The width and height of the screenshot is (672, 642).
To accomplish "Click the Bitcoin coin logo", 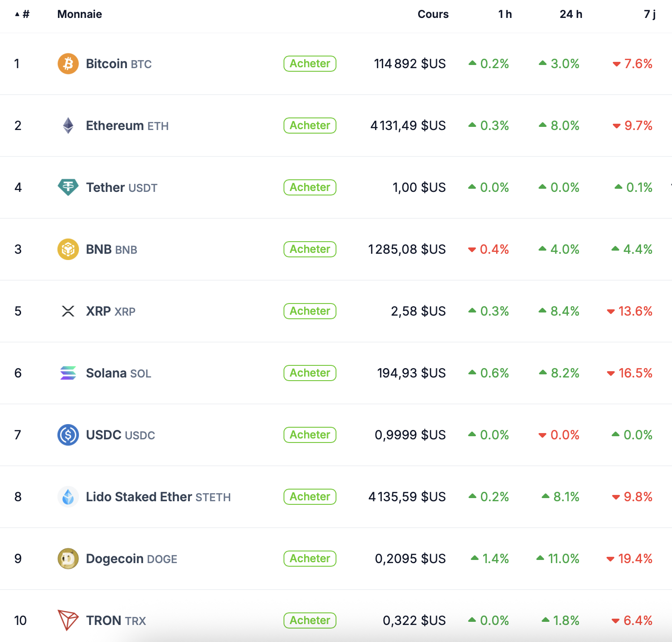I will pos(68,64).
